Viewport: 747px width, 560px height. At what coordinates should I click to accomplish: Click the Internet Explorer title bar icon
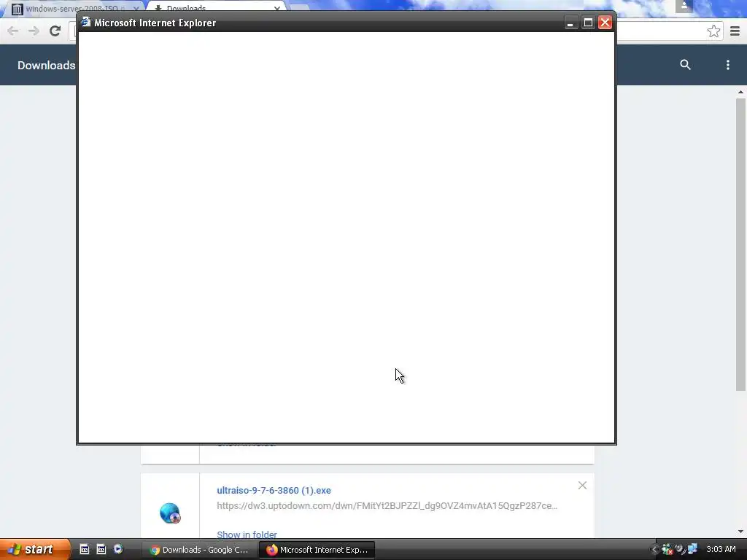pos(85,22)
